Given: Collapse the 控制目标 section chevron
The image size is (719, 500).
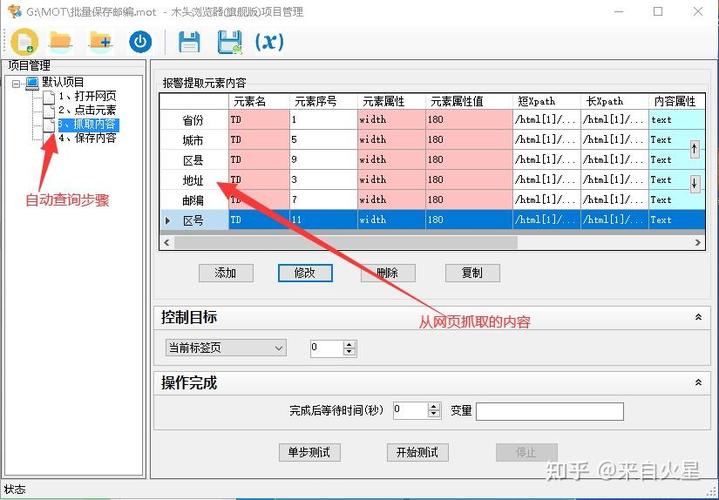Looking at the screenshot, I should coord(698,317).
